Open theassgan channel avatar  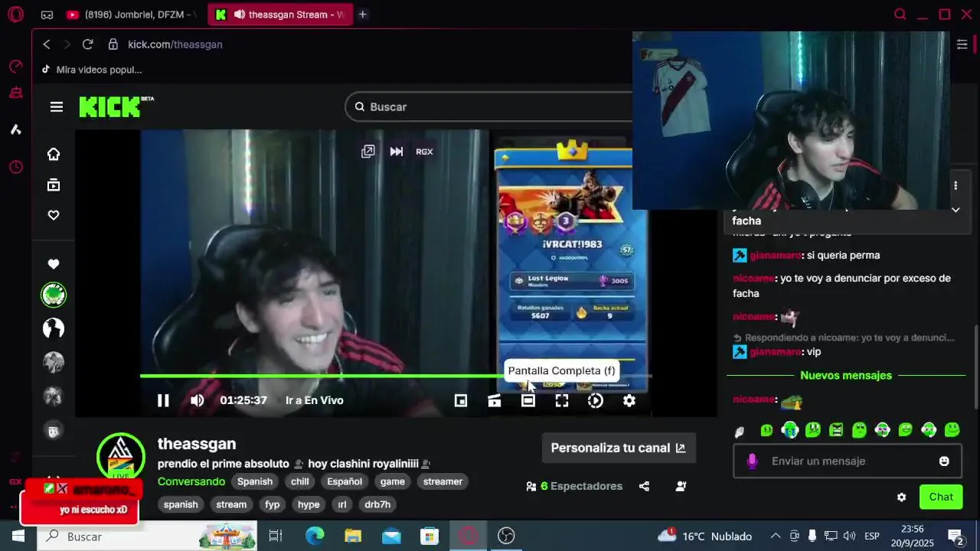(x=121, y=458)
